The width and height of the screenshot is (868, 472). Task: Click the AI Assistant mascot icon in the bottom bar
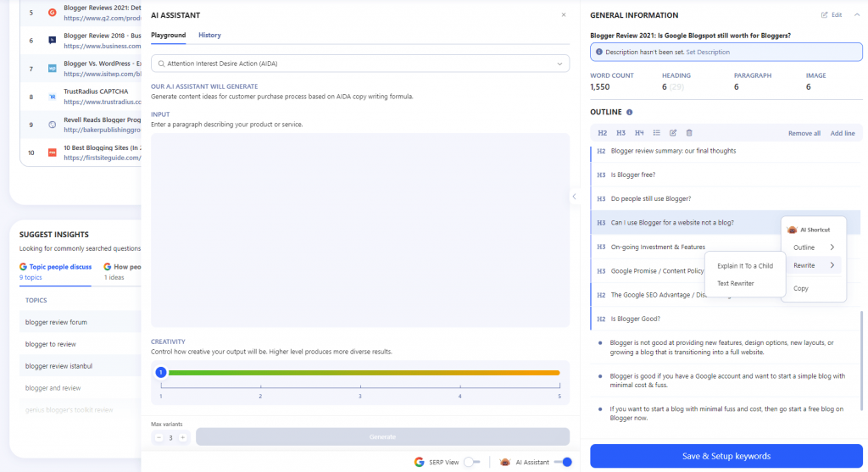pos(504,462)
